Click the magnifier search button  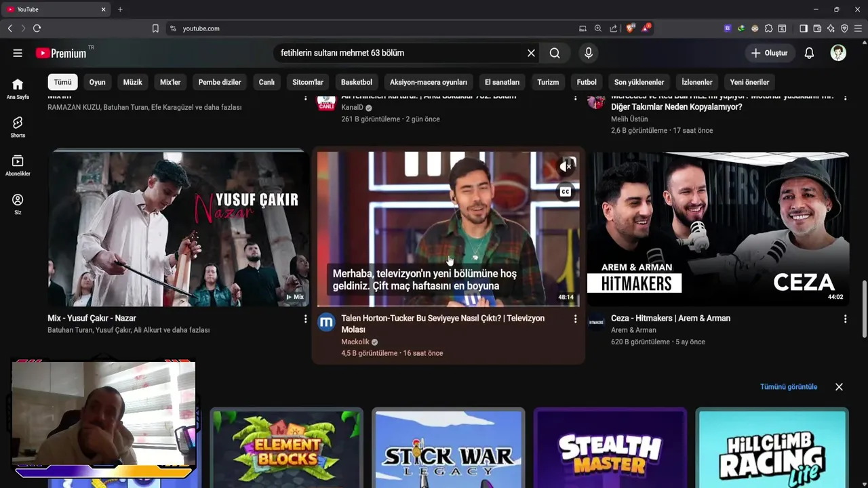tap(555, 53)
